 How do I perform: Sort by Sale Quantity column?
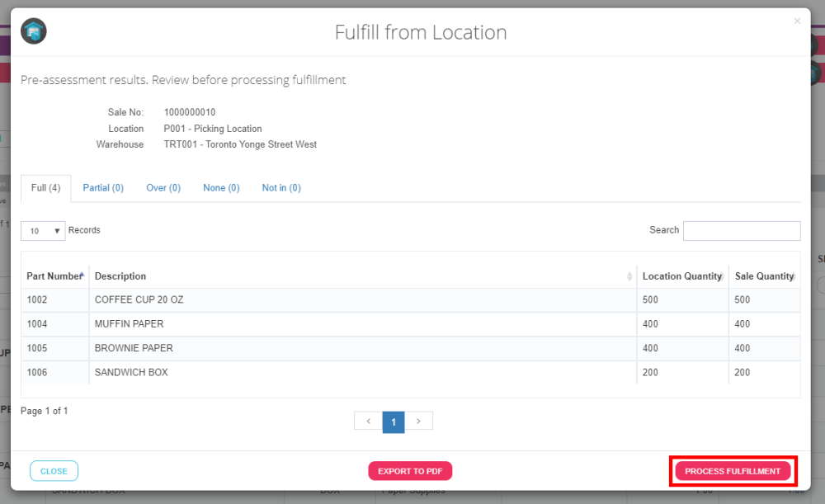[793, 276]
